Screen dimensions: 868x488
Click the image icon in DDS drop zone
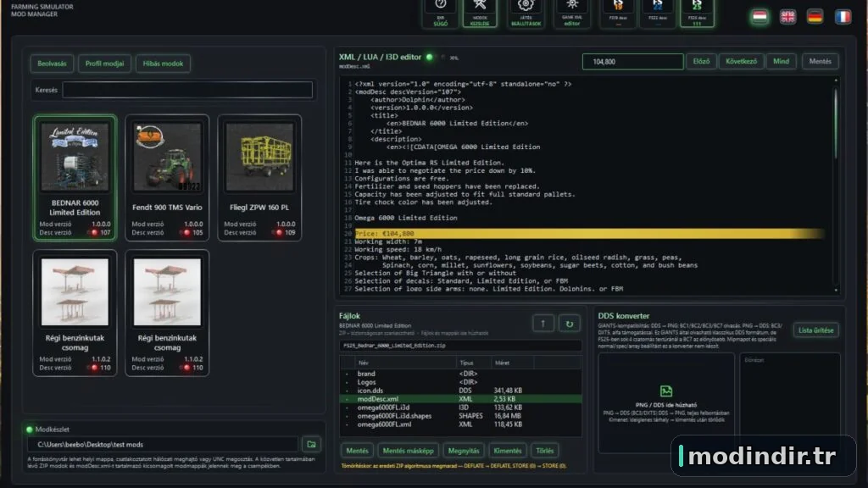[x=666, y=391]
